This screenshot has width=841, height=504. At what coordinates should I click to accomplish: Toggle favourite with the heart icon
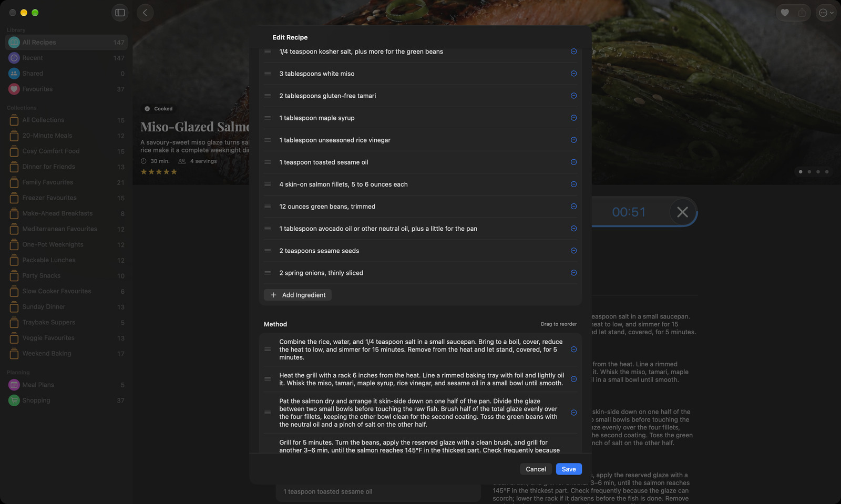[x=785, y=13]
